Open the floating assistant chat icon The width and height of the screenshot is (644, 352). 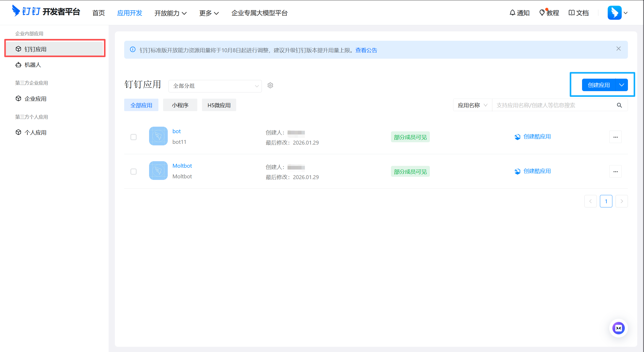(x=618, y=328)
